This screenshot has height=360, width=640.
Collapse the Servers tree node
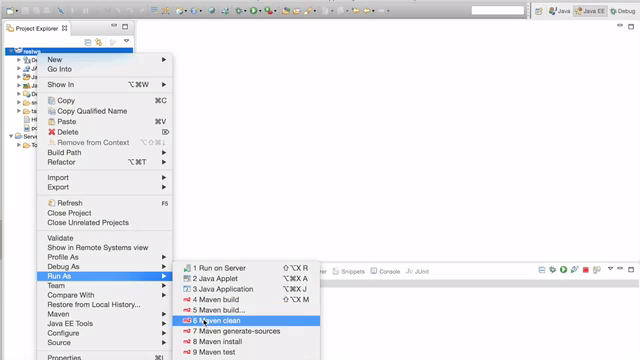[x=11, y=136]
